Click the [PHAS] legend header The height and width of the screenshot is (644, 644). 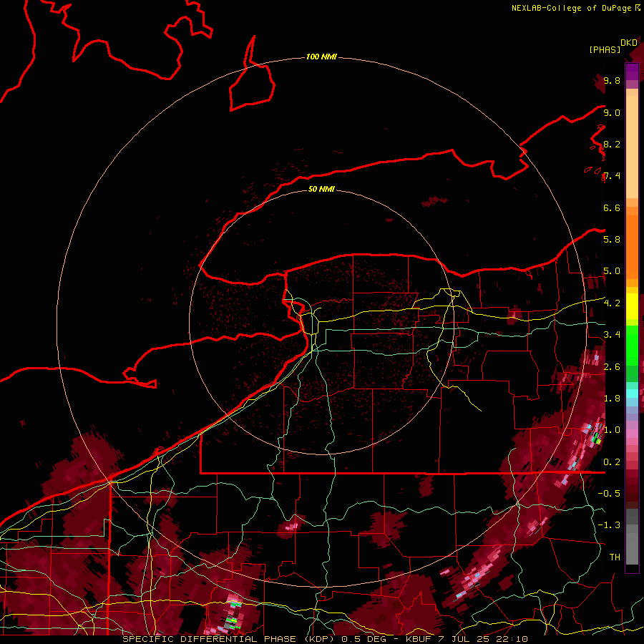[605, 50]
